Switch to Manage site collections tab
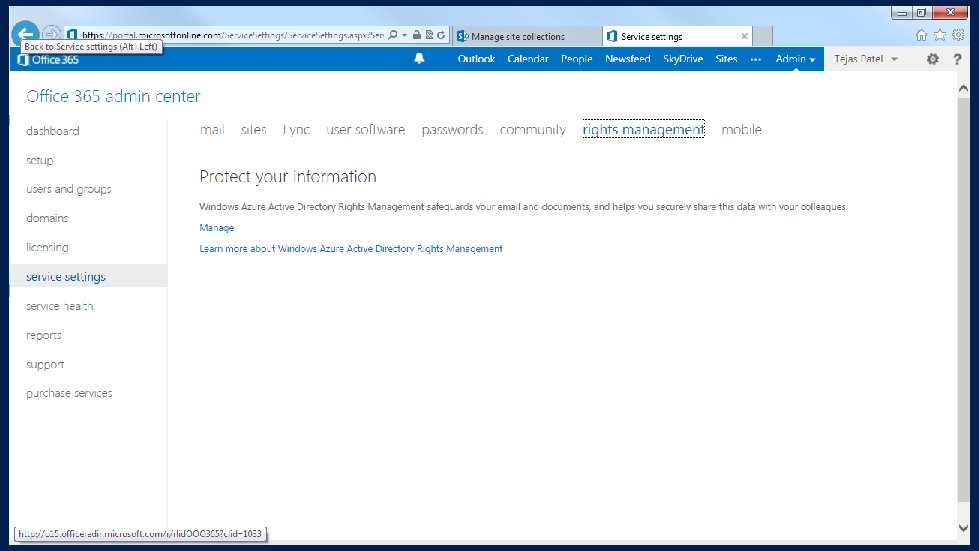Screen dimensions: 979x551 tap(527, 36)
